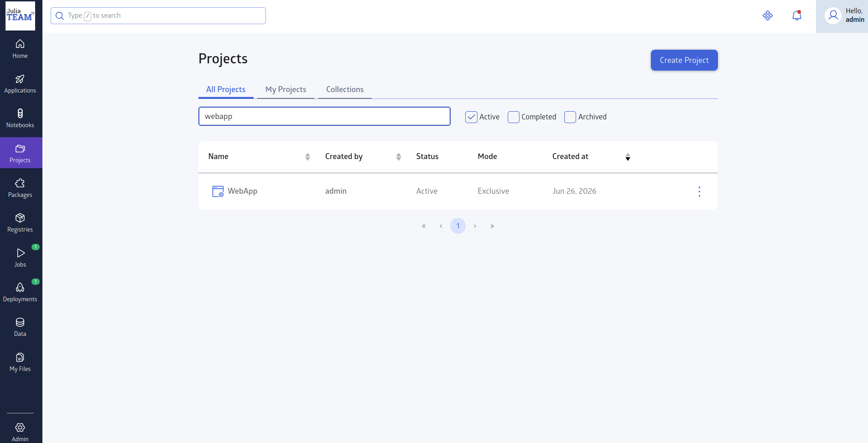Focus the global 'Type / to search' field
Viewport: 868px width, 443px height.
158,16
